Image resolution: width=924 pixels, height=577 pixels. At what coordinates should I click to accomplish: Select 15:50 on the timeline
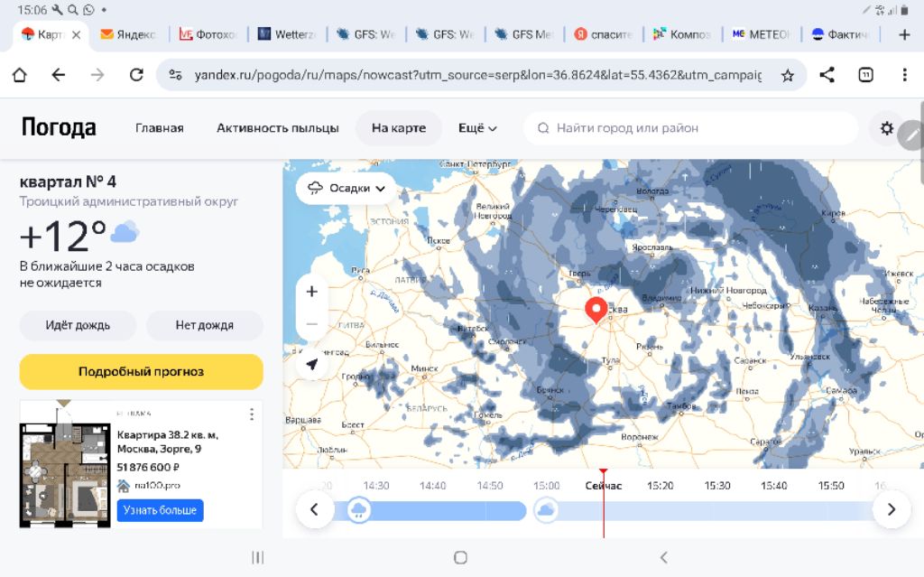pos(831,486)
